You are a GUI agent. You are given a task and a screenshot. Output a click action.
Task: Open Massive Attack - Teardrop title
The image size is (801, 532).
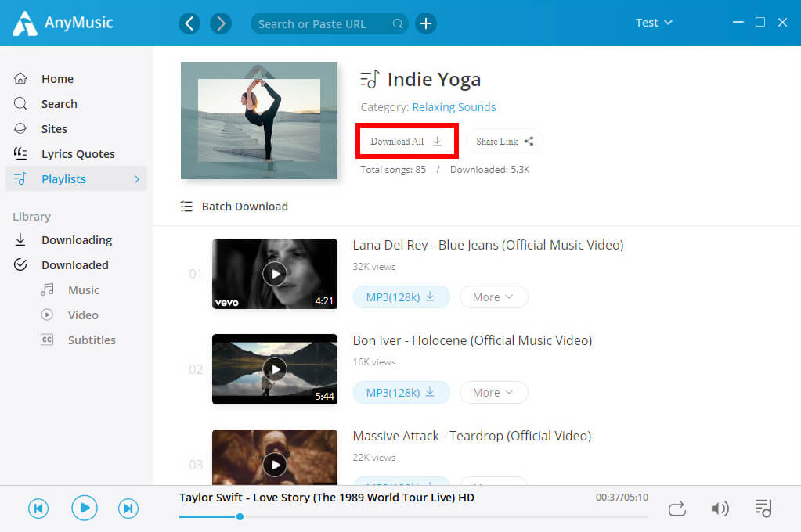(472, 436)
